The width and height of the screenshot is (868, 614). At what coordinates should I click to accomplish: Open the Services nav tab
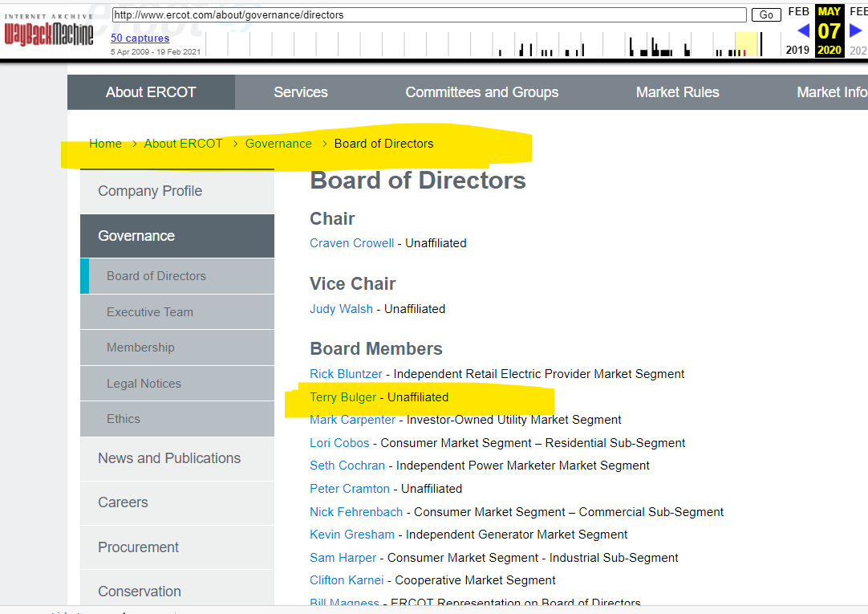[301, 92]
